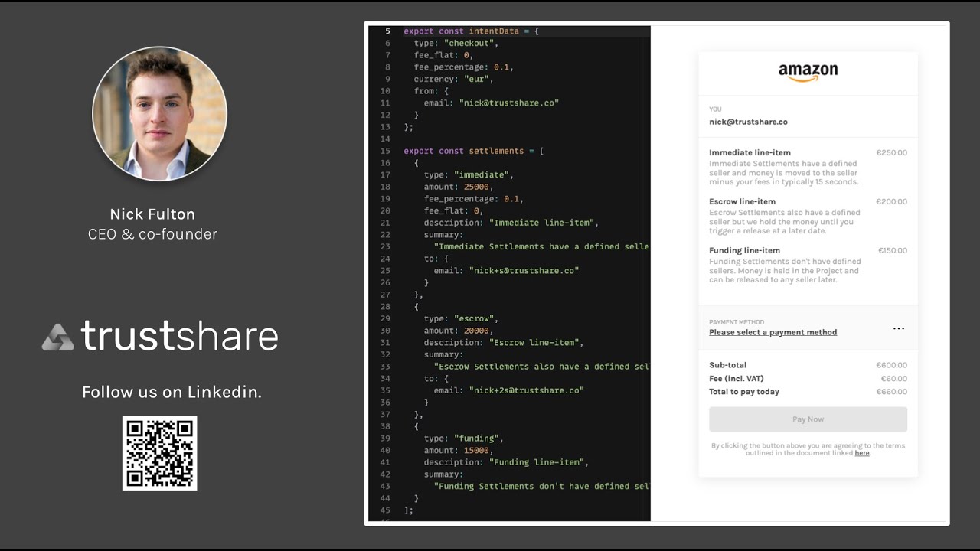The width and height of the screenshot is (980, 551).
Task: Click the Trustshare triangle logo icon
Action: pos(58,337)
